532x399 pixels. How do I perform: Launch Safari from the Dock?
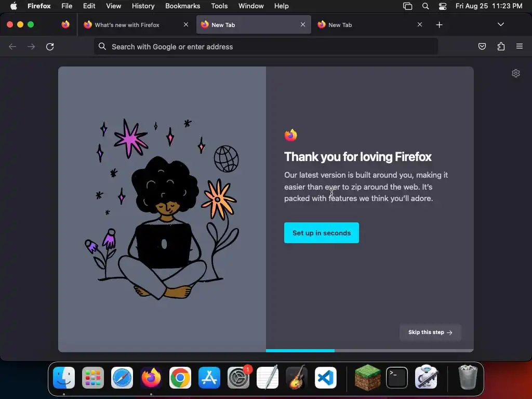[x=122, y=378]
